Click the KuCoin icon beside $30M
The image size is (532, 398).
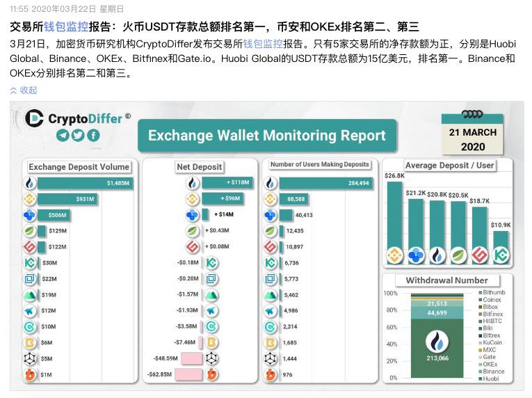click(x=30, y=263)
